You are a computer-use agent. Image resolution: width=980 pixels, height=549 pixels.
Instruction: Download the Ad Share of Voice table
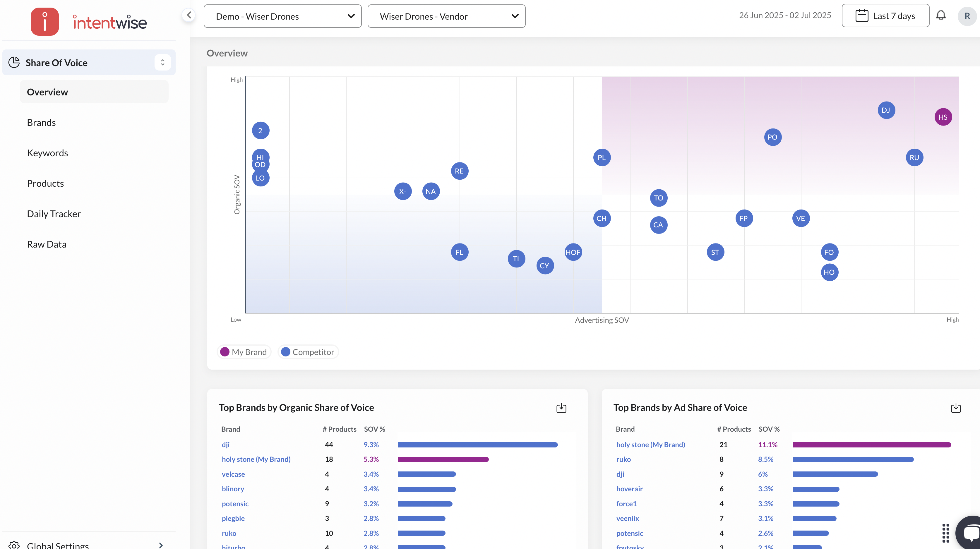[x=956, y=408]
